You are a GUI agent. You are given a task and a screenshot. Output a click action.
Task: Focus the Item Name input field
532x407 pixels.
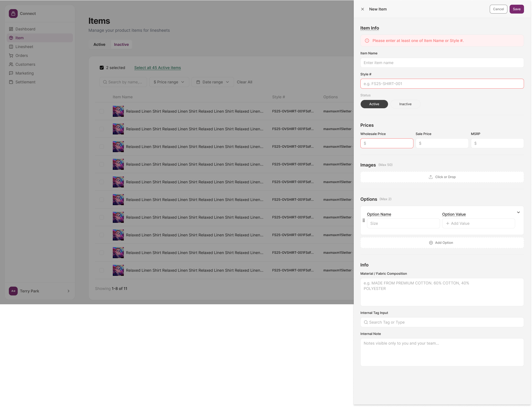click(x=442, y=63)
